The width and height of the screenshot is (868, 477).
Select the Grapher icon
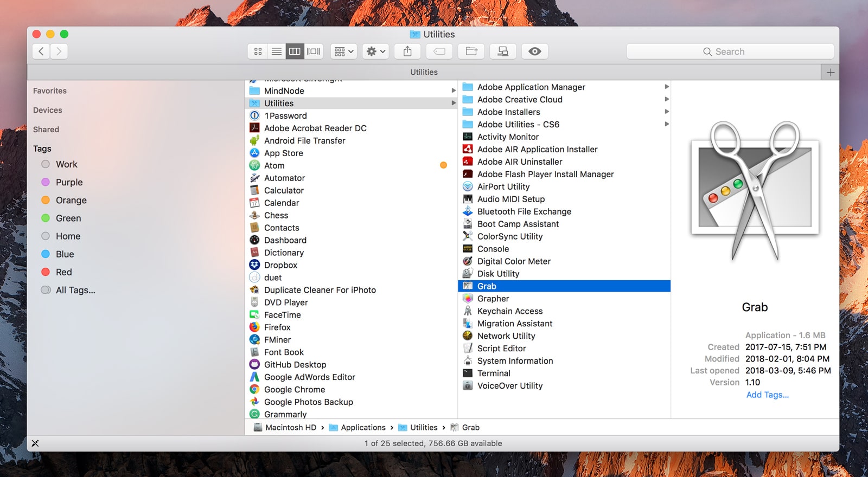pos(468,299)
